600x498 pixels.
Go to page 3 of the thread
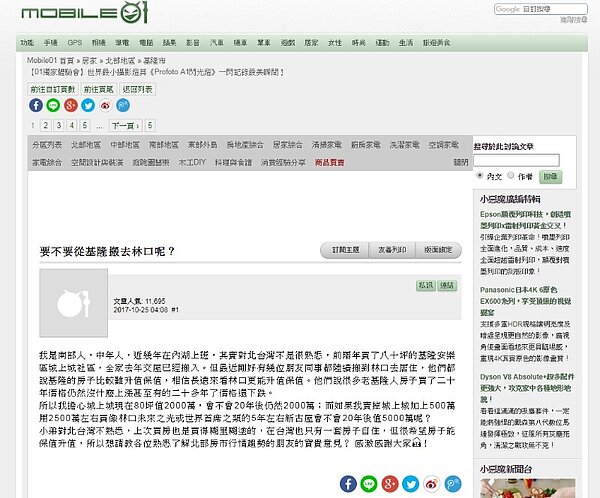click(x=59, y=126)
